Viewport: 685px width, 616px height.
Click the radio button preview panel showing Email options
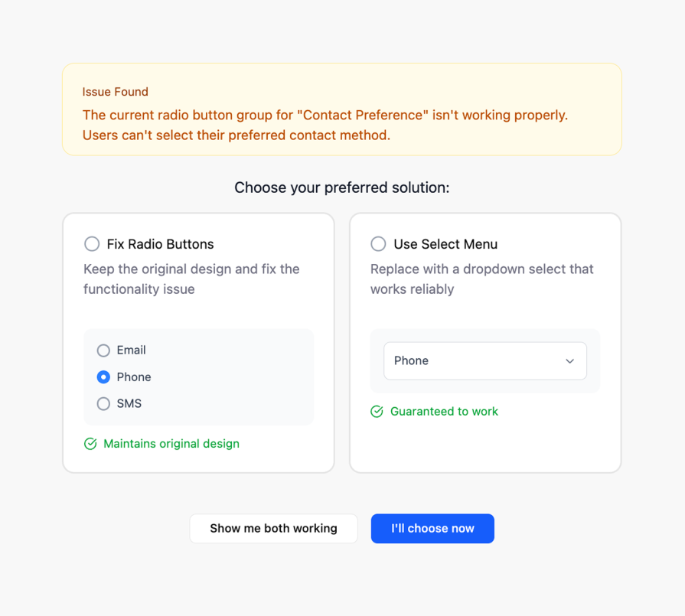coord(198,376)
